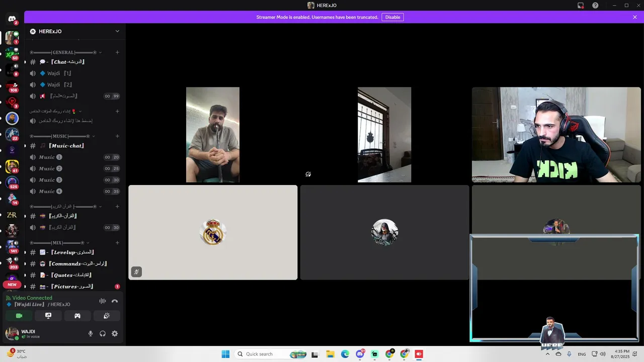Focus the KICK shirt streamer video tile
Image resolution: width=644 pixels, height=362 pixels.
tap(556, 135)
